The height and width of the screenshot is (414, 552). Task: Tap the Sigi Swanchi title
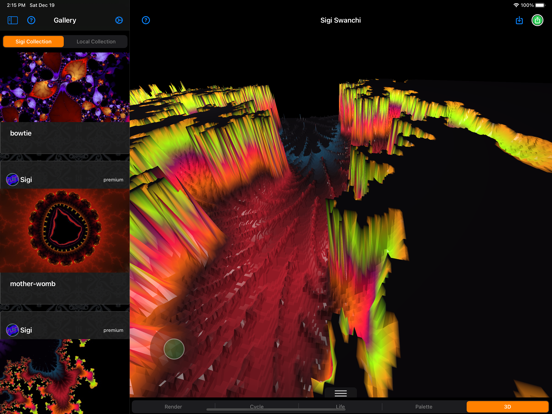[x=340, y=20]
